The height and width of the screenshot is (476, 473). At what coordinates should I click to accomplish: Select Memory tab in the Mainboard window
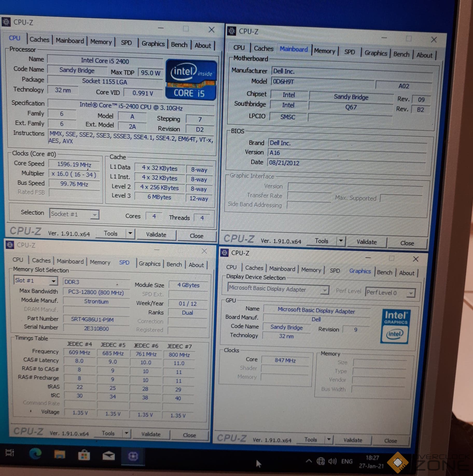(x=324, y=51)
